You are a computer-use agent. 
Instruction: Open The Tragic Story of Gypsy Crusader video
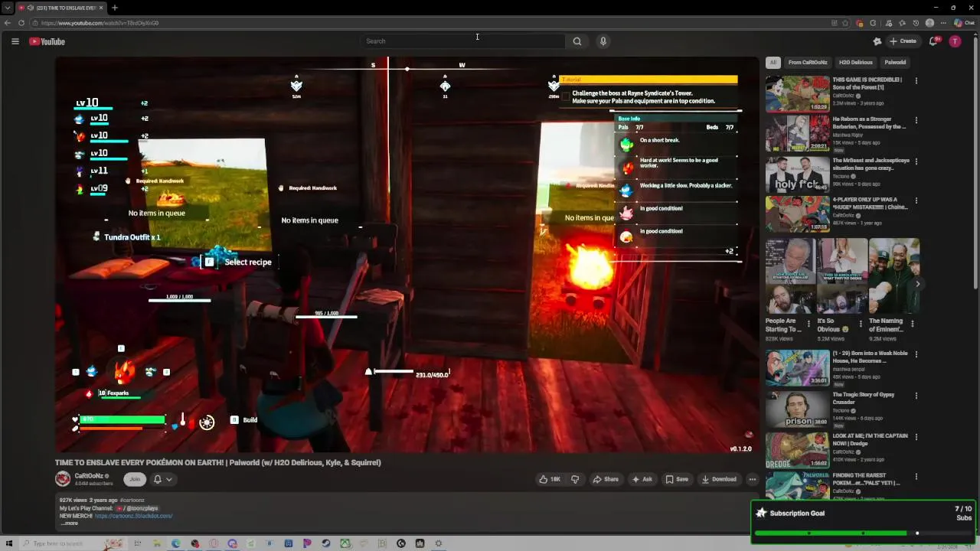point(797,409)
